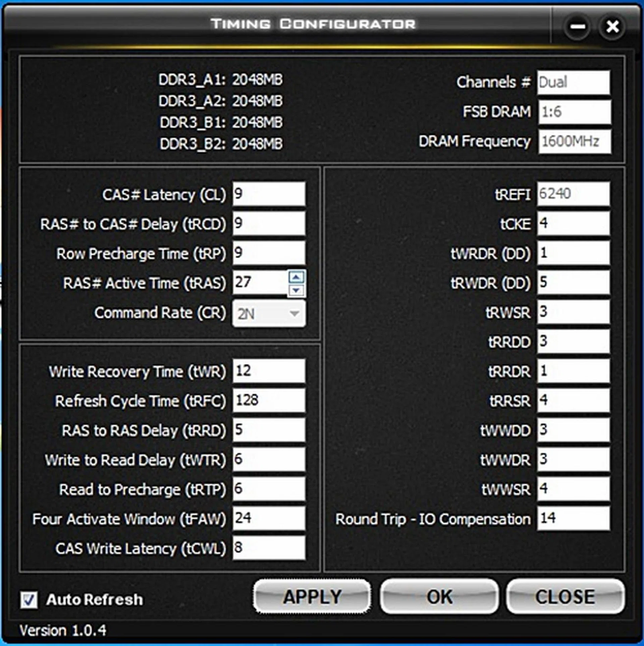Minimize the Timing Configurator window
The image size is (644, 646).
[x=578, y=26]
